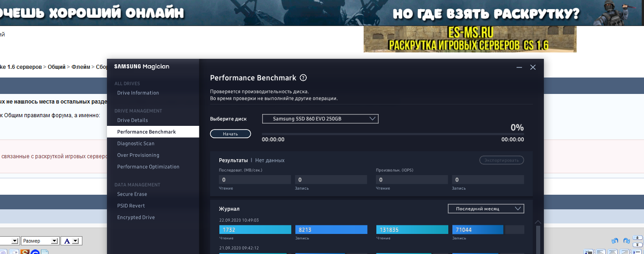Click the 71044 random write journal bar
Viewport: 644px width, 254px height.
[x=478, y=229]
